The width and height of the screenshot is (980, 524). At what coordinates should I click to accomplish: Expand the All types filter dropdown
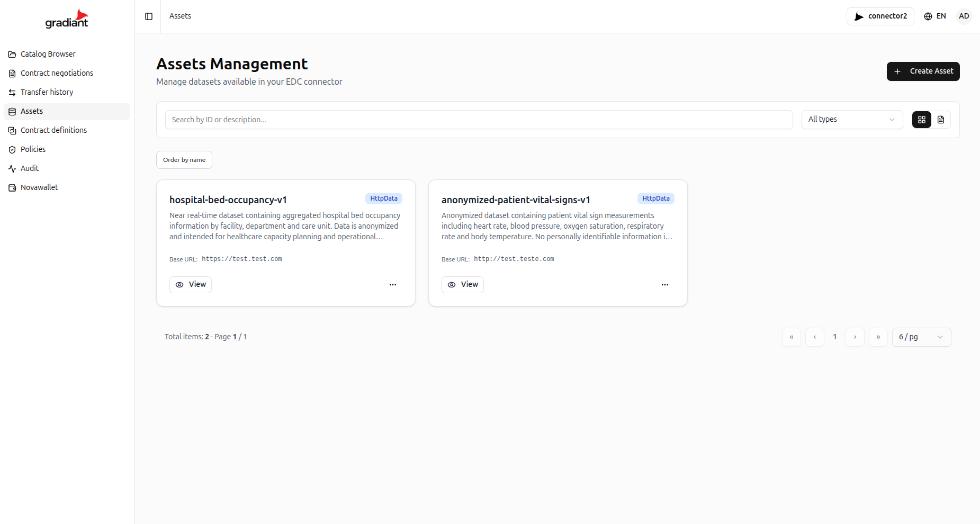point(852,120)
